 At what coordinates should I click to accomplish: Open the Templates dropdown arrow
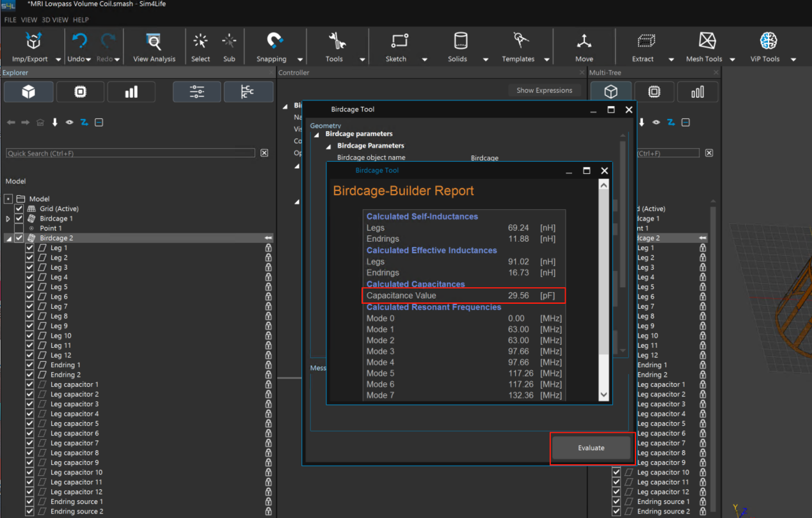(548, 59)
